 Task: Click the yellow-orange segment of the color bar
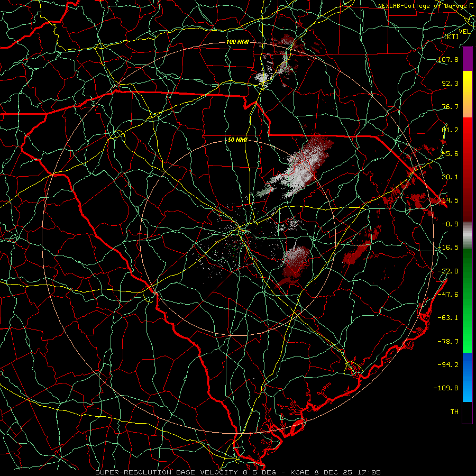pos(467,94)
